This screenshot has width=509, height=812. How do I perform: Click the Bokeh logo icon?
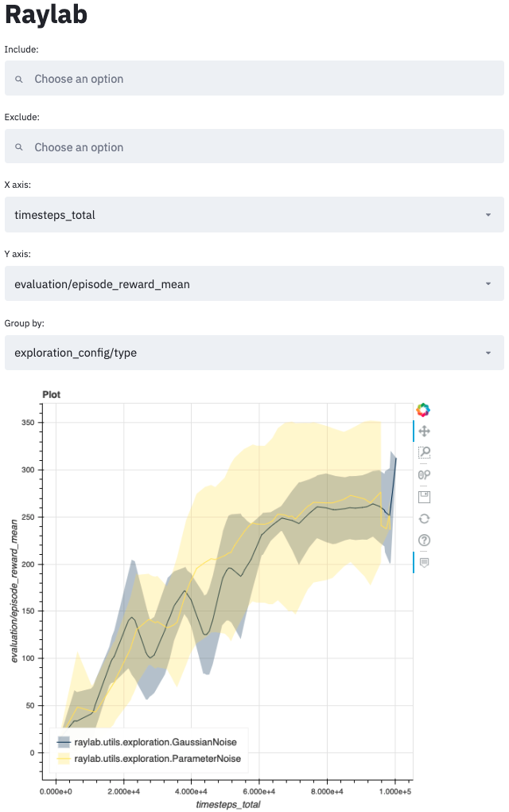pos(424,410)
